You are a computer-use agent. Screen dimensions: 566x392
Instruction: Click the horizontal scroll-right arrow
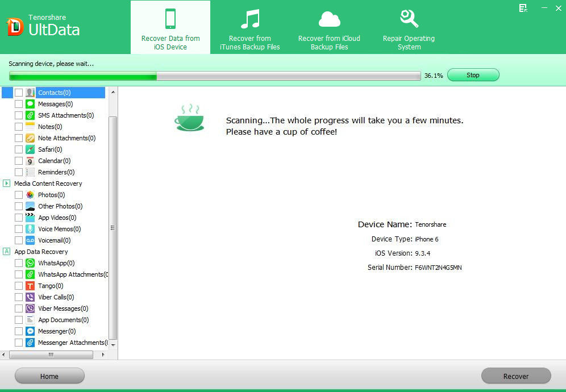point(103,355)
